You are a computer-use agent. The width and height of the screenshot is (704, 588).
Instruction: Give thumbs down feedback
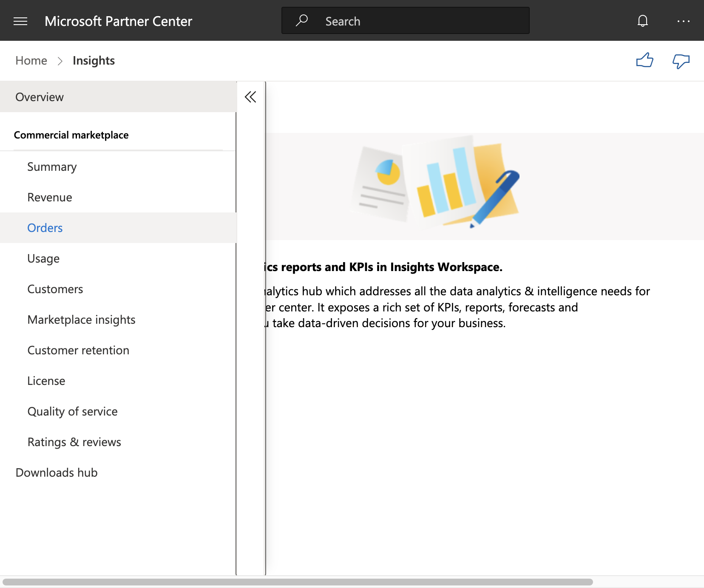(x=681, y=61)
